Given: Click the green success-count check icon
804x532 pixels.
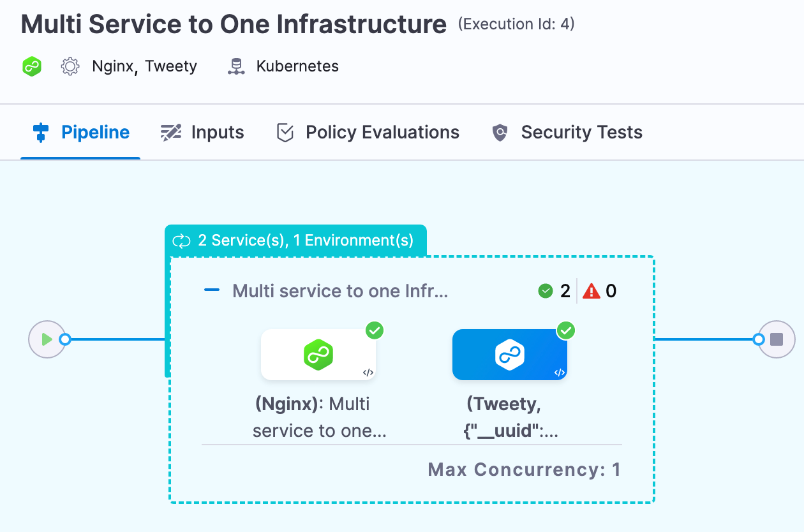Looking at the screenshot, I should 545,292.
